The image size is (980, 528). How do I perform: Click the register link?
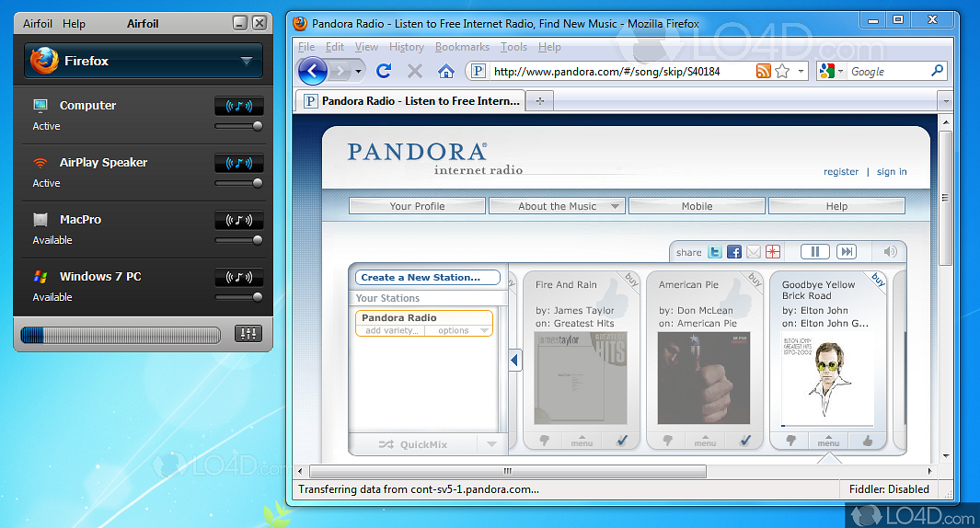point(841,171)
